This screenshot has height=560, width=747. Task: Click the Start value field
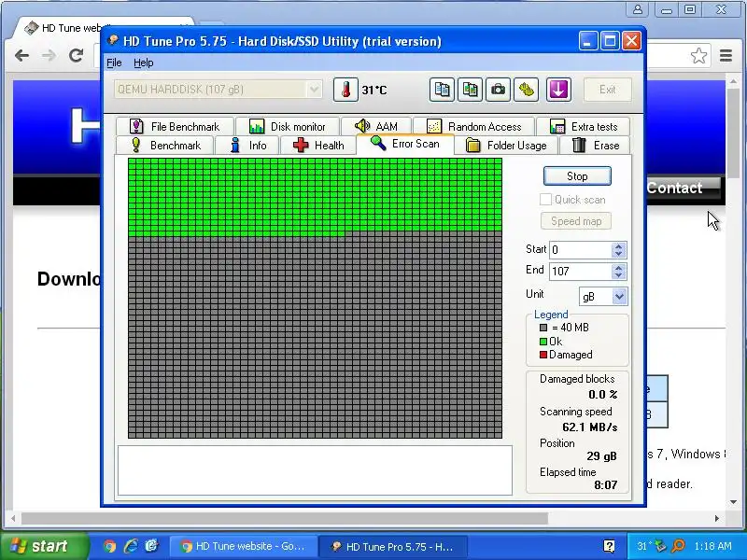point(580,250)
